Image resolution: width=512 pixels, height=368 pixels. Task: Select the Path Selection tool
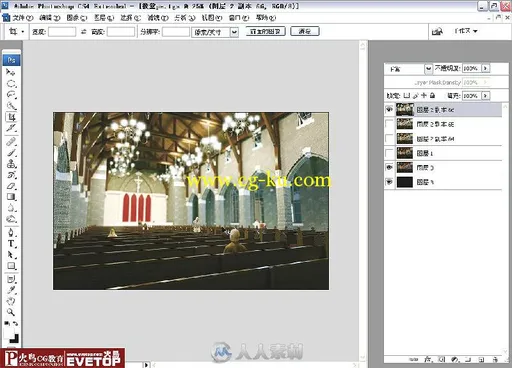[11, 255]
